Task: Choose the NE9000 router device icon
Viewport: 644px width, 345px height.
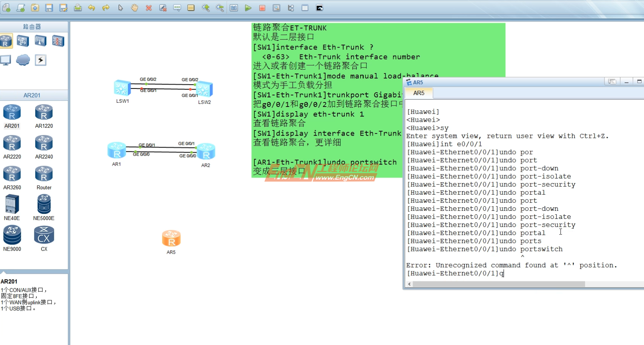Action: tap(12, 235)
